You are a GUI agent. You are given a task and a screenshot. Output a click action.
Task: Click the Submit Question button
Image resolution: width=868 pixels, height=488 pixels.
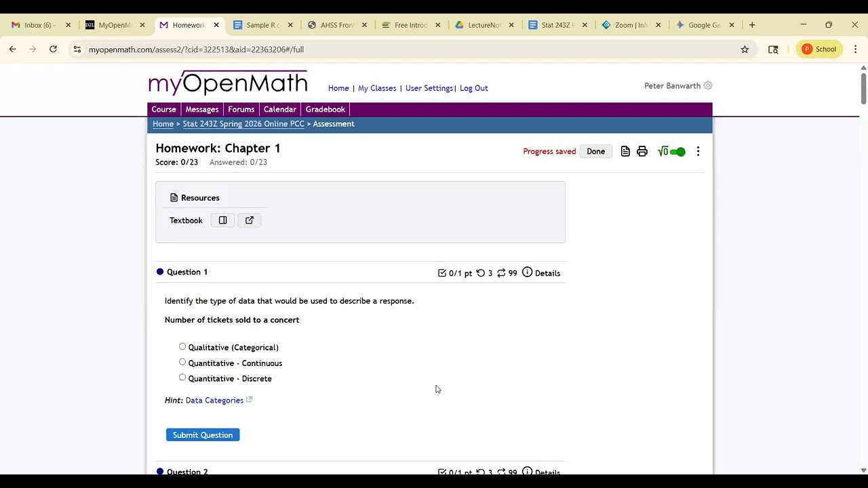(203, 435)
